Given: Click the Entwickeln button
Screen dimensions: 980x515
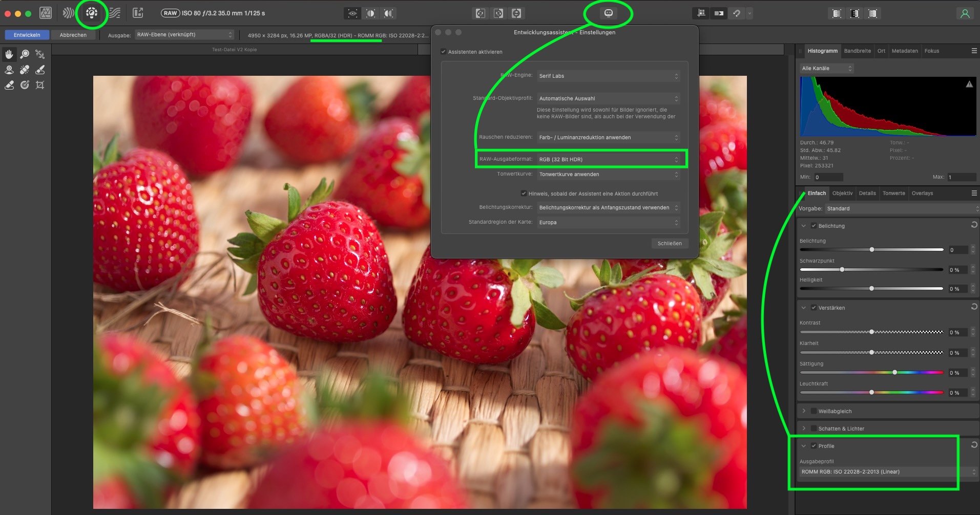Looking at the screenshot, I should pyautogui.click(x=27, y=35).
